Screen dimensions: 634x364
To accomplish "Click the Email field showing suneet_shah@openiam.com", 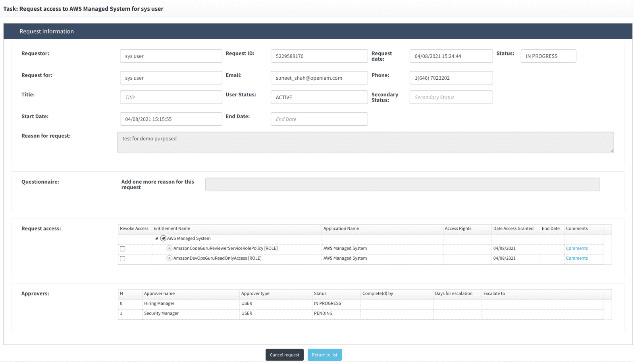I will pyautogui.click(x=319, y=78).
